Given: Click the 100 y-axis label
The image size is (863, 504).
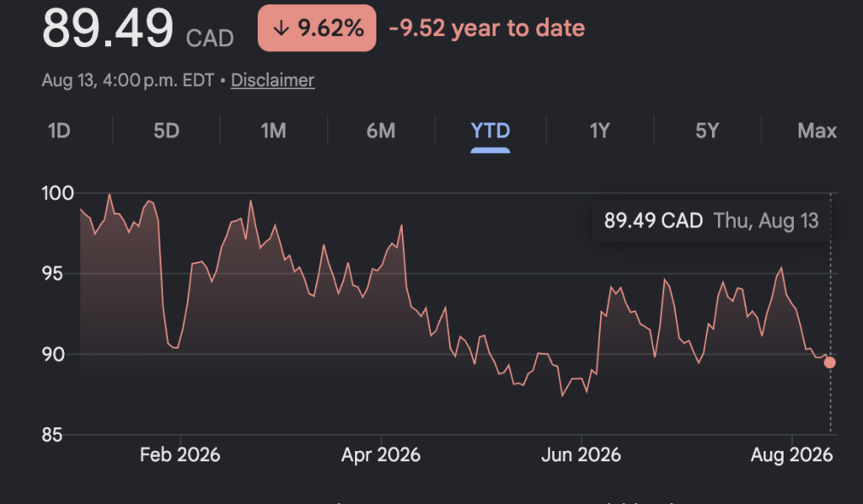Looking at the screenshot, I should (x=58, y=193).
